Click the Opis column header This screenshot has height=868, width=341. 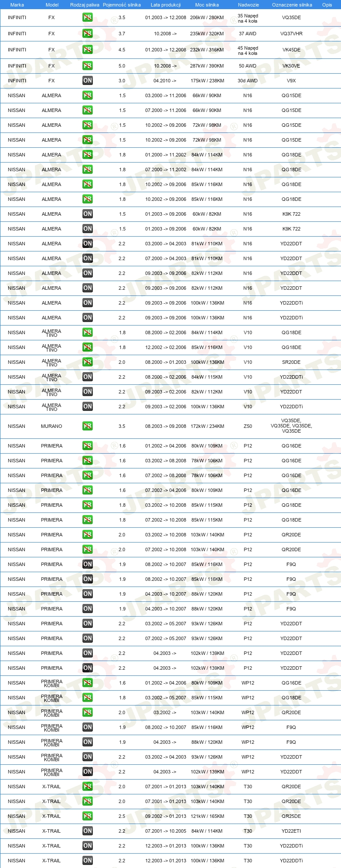click(327, 5)
